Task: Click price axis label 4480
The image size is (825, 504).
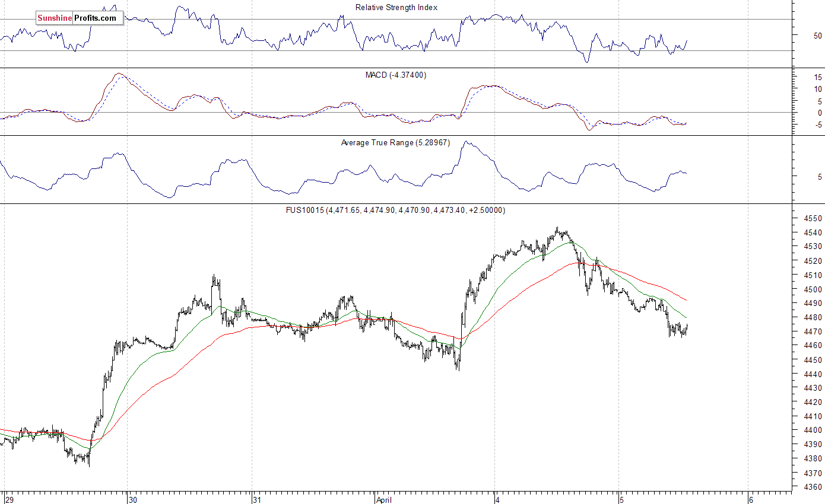Action: (x=813, y=317)
